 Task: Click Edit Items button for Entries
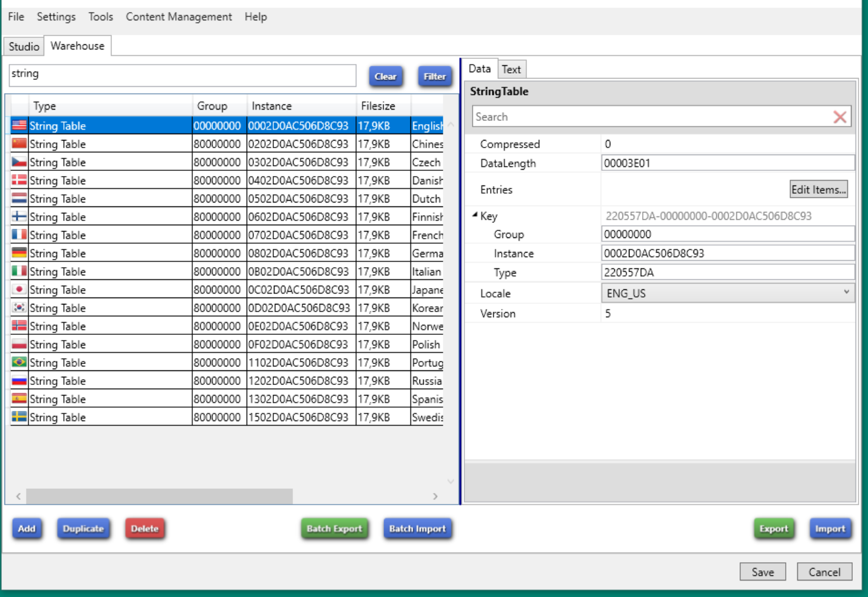coord(819,189)
